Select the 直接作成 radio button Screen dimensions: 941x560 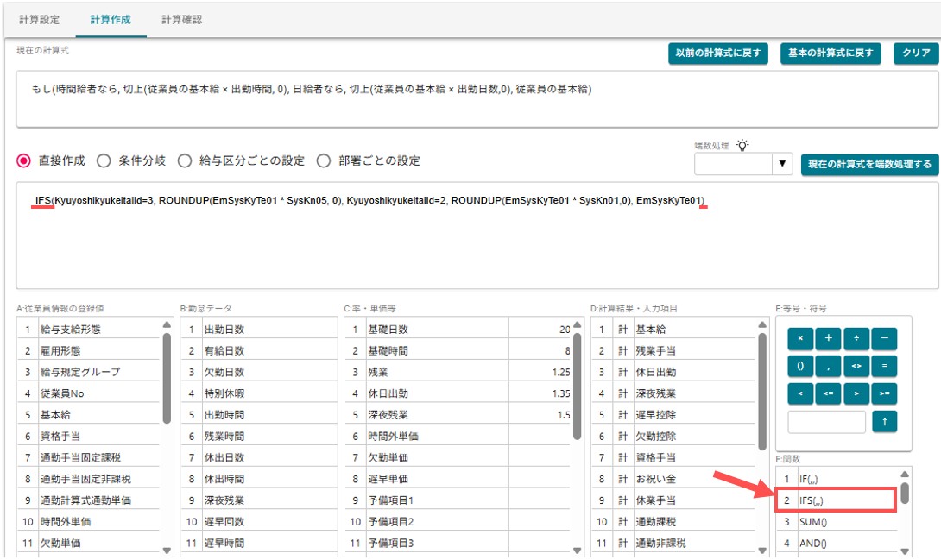[x=23, y=160]
